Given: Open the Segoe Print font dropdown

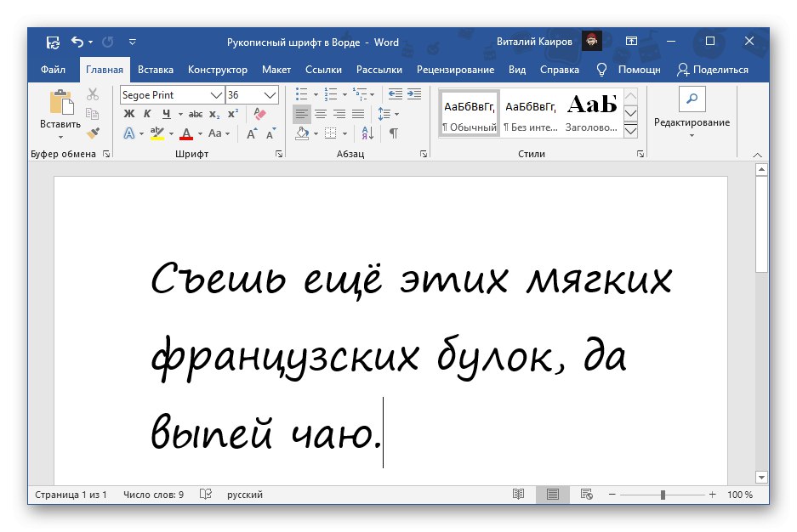Looking at the screenshot, I should [x=217, y=95].
